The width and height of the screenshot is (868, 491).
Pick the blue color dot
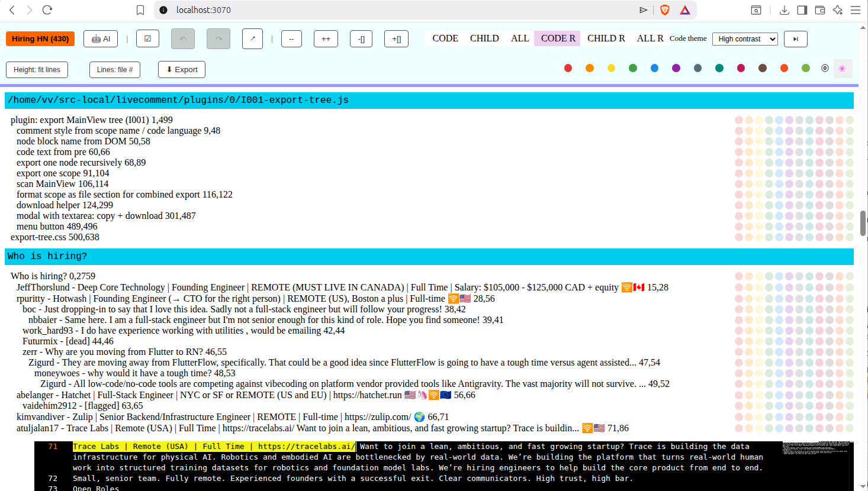click(x=655, y=69)
